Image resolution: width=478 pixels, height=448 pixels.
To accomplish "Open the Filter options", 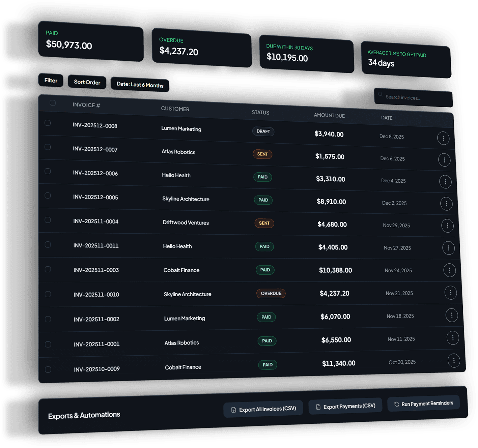I will tap(50, 80).
